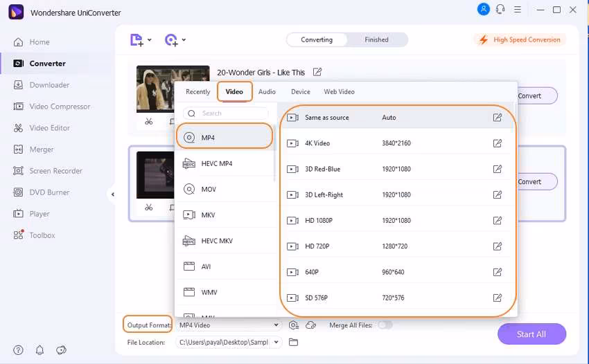Choose AVI format from list
The image size is (589, 364).
[x=225, y=267]
